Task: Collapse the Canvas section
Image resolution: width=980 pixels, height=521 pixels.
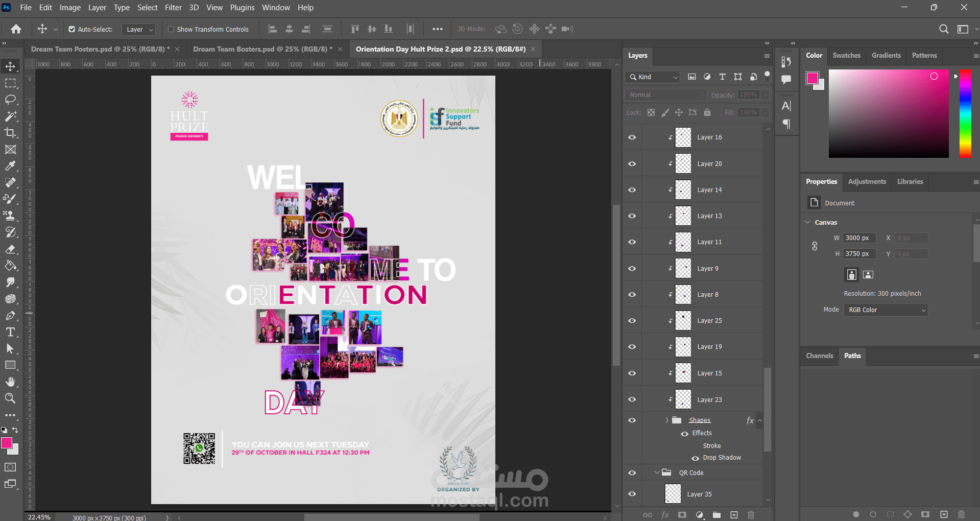Action: point(807,222)
